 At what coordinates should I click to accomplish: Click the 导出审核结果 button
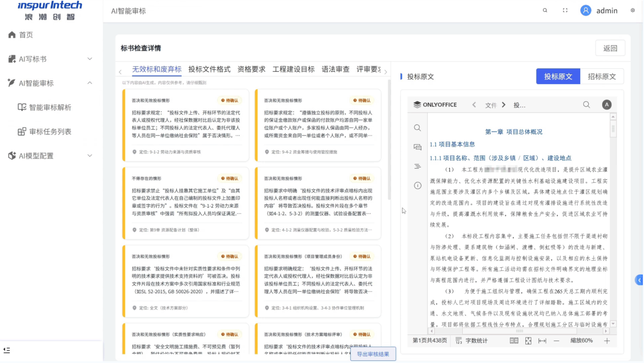373,354
